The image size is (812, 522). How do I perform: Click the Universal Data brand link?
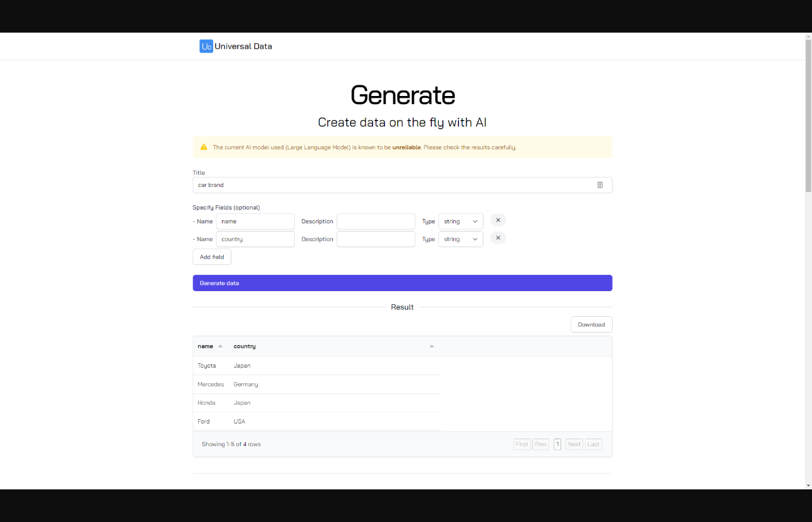coord(243,46)
